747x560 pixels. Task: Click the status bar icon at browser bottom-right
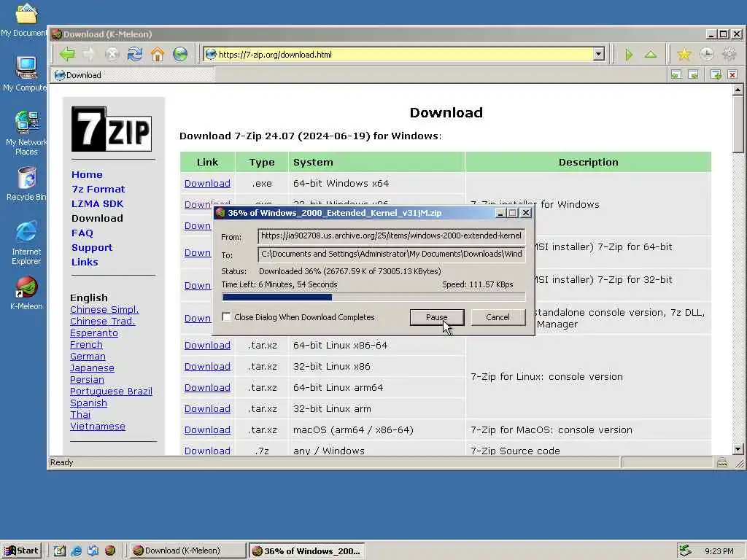(722, 462)
